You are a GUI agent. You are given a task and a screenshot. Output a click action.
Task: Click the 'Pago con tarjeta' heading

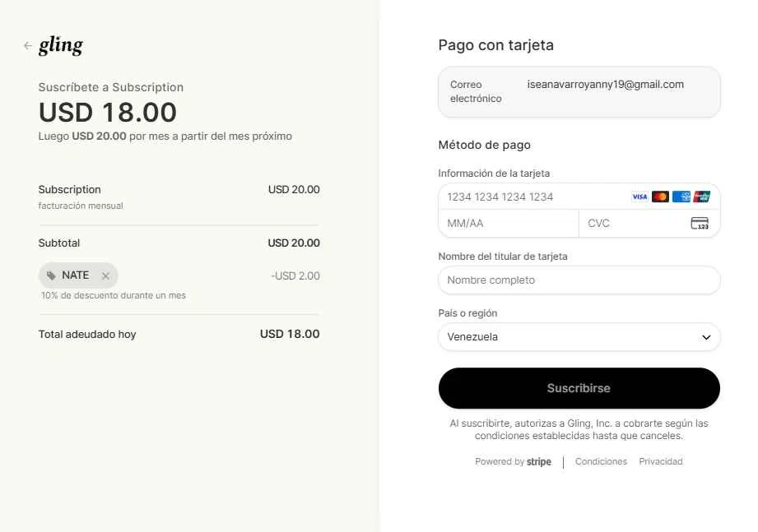coord(496,45)
